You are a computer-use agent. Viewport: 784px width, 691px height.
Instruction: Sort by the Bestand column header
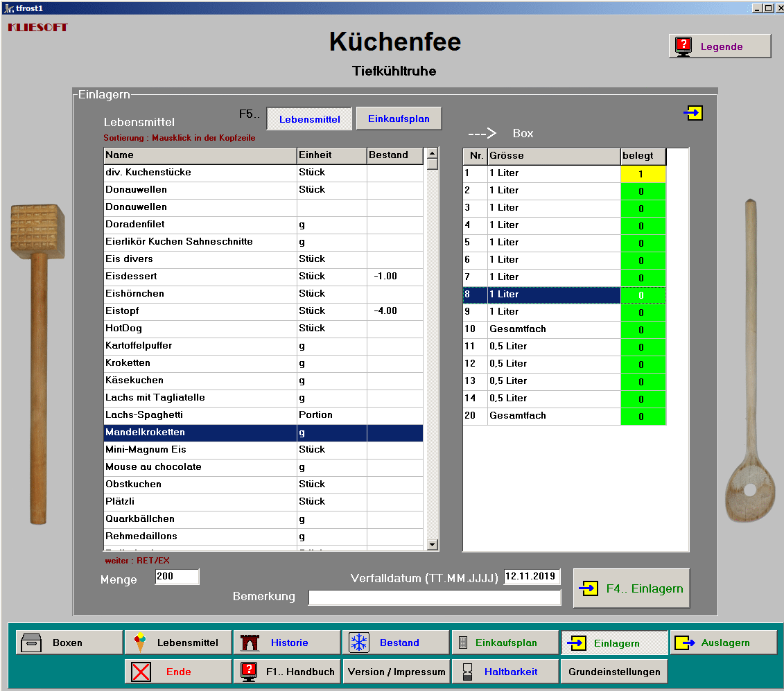394,155
